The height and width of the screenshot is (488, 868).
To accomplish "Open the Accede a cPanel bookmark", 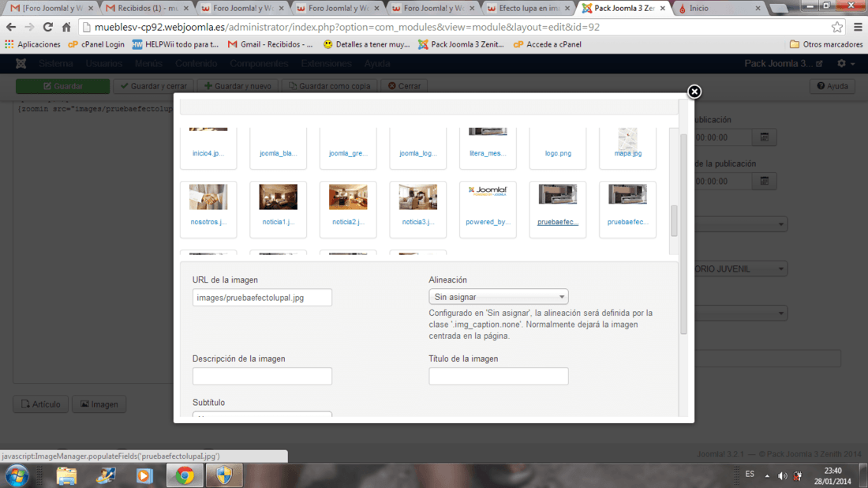I will (x=548, y=44).
